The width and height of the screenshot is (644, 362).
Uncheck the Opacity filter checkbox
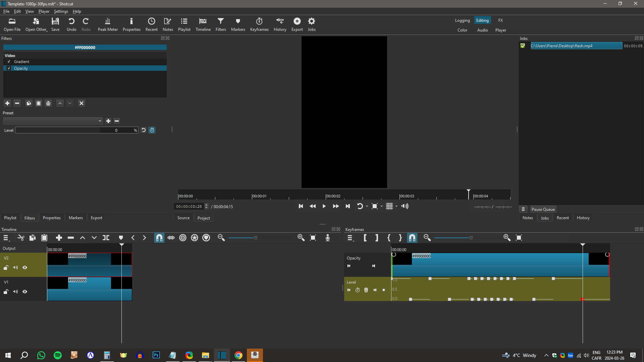[9, 68]
